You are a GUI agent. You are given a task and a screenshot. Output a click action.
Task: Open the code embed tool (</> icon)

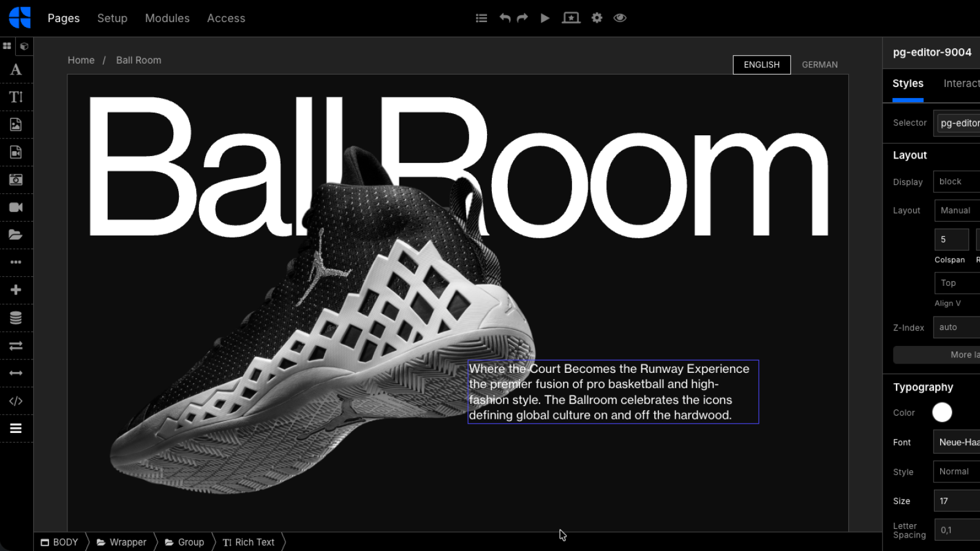16,401
